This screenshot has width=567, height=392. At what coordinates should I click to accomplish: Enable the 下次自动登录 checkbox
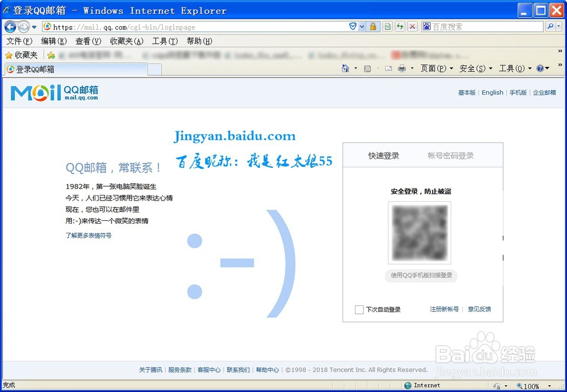[359, 310]
